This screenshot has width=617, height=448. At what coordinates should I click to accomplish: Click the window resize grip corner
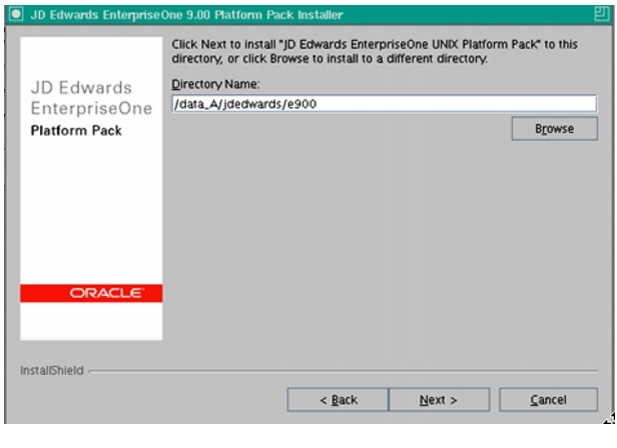coord(610,419)
